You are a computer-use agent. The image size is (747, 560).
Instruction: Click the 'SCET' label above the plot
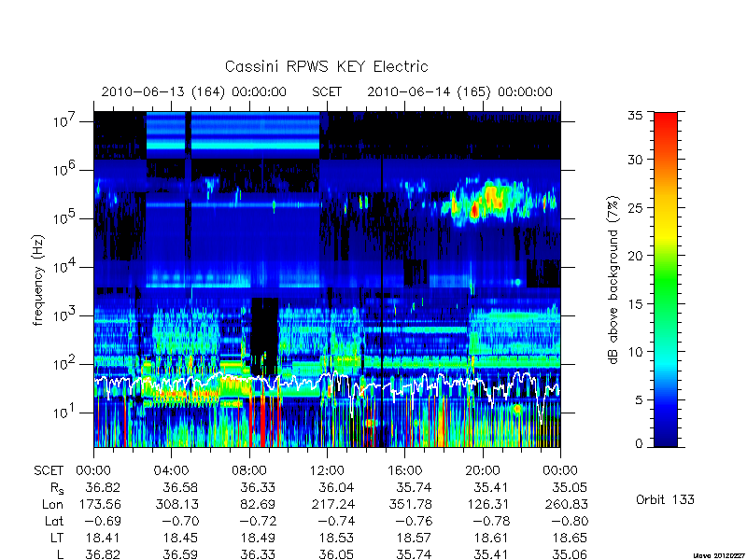327,91
